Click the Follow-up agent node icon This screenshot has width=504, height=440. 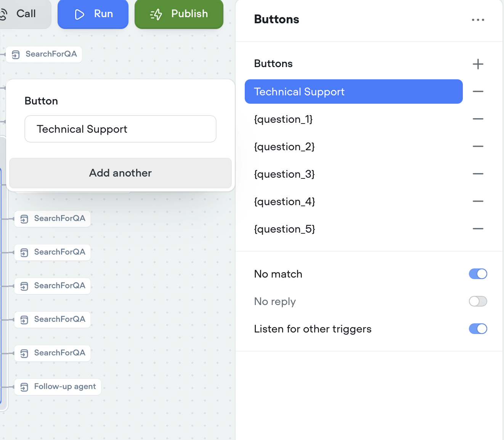[x=24, y=387]
